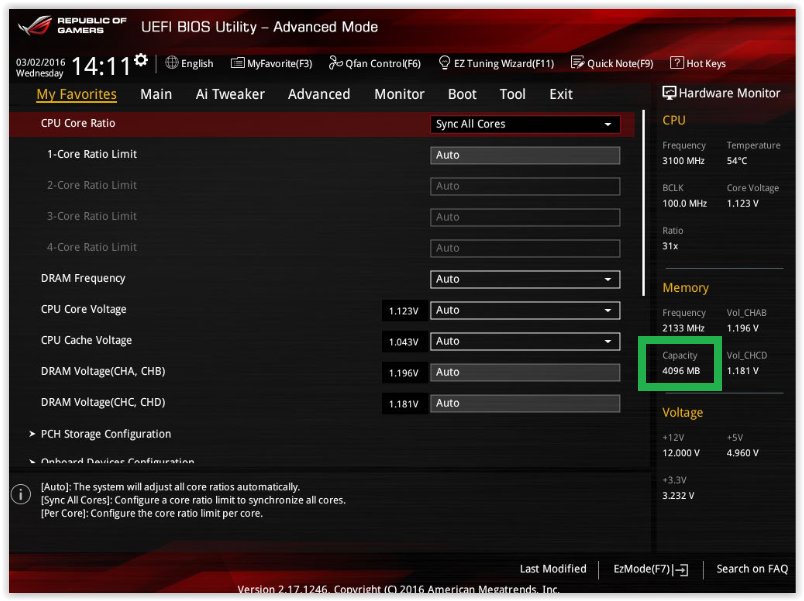This screenshot has width=804, height=601.
Task: Click the system time gear icon
Action: [x=140, y=58]
